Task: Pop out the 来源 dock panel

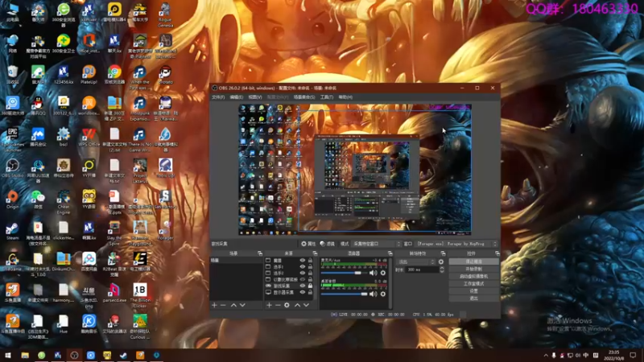Action: (x=315, y=253)
